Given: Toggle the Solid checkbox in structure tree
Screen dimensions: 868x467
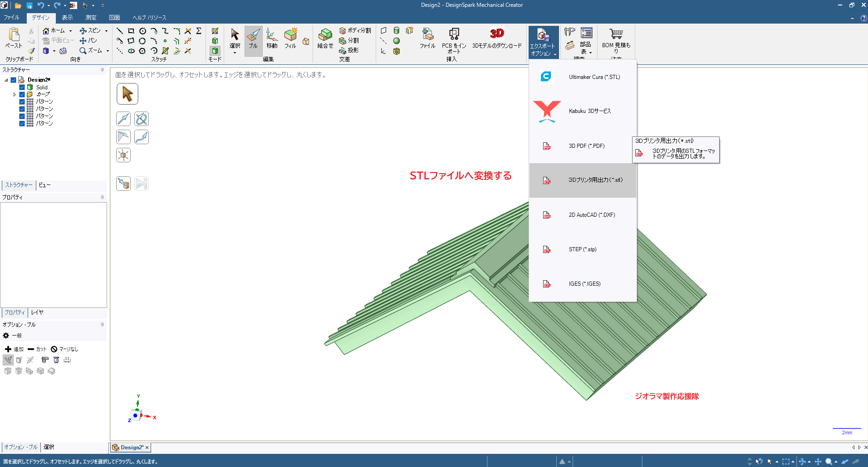Looking at the screenshot, I should [x=22, y=88].
